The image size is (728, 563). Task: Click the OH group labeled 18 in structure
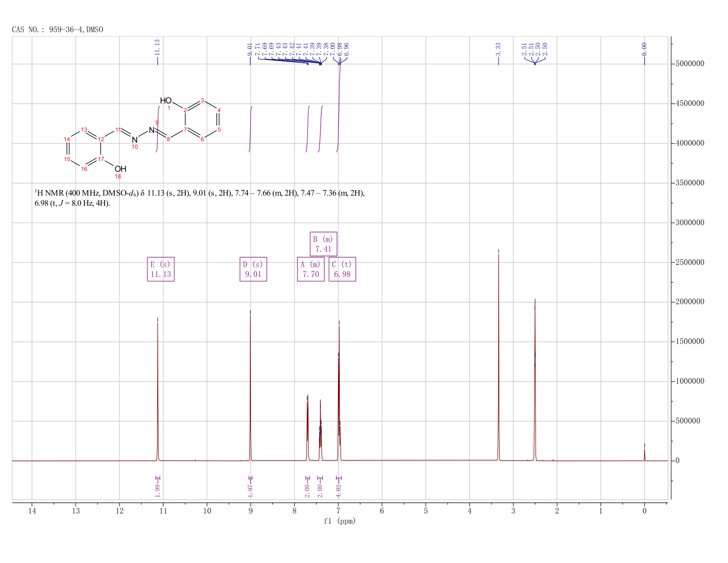pyautogui.click(x=120, y=169)
